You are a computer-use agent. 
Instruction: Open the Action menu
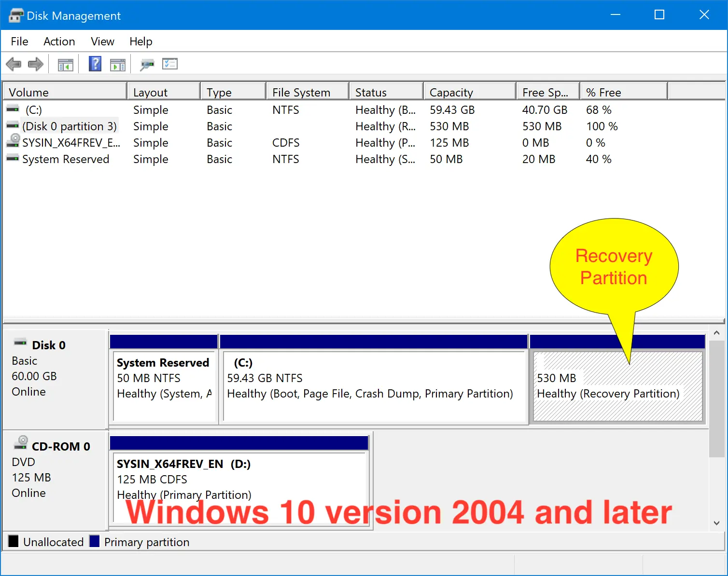tap(59, 41)
